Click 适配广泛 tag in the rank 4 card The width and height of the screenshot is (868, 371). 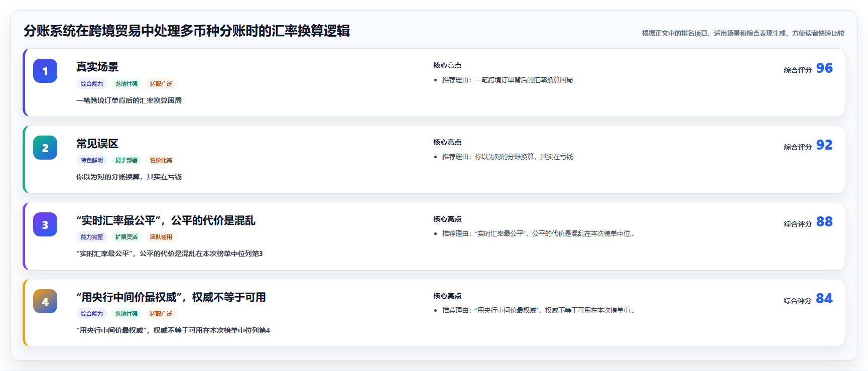161,314
